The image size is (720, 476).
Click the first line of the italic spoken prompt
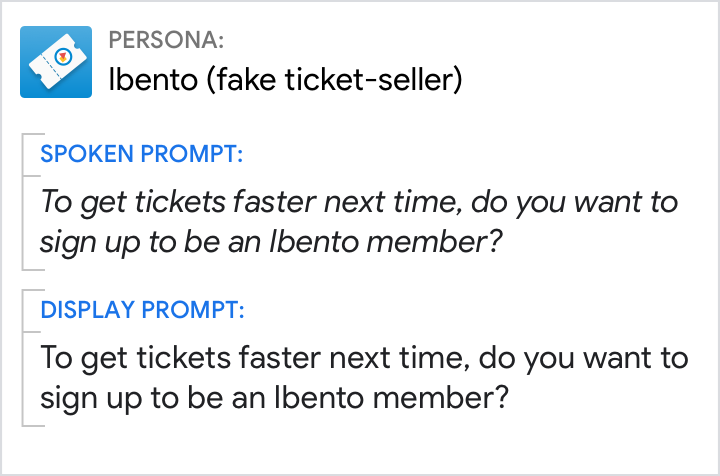coord(359,203)
